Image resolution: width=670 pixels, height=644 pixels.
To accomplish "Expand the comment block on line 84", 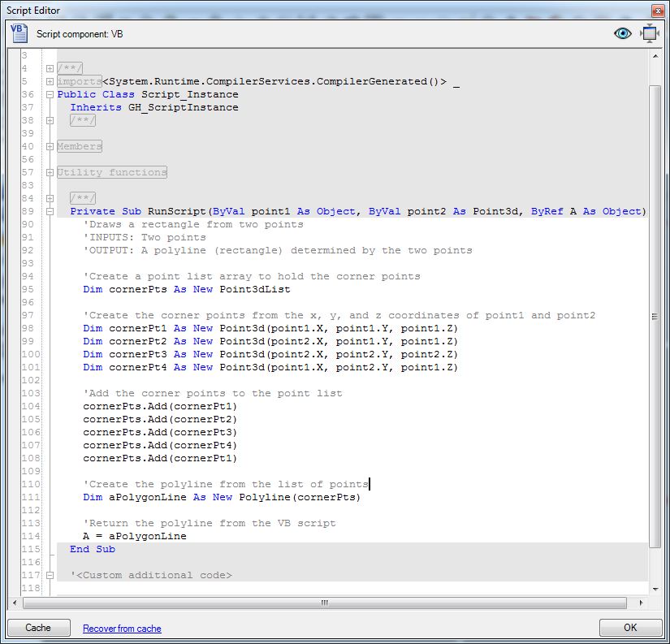I will (x=49, y=197).
